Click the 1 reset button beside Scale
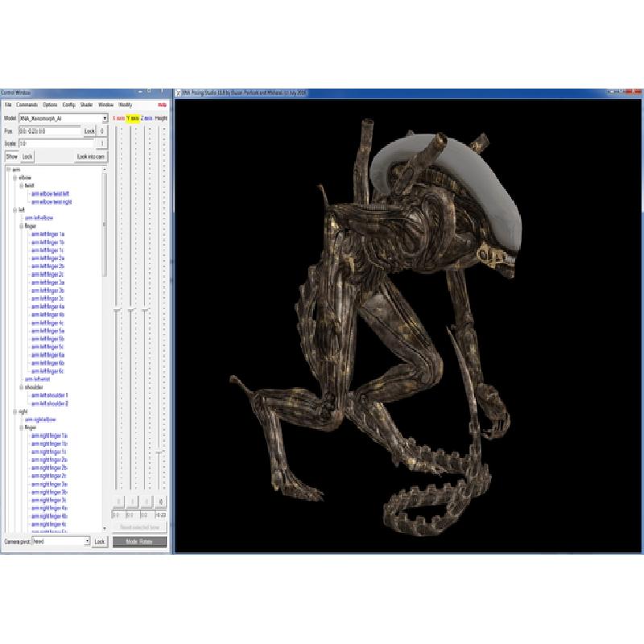This screenshot has height=644, width=644. [x=102, y=144]
